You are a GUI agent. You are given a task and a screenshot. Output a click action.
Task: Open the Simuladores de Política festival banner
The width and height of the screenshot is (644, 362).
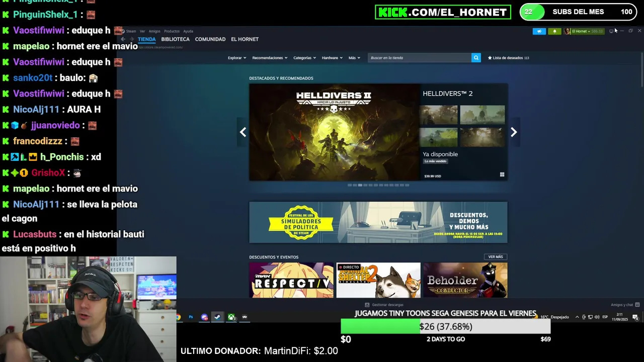(378, 222)
